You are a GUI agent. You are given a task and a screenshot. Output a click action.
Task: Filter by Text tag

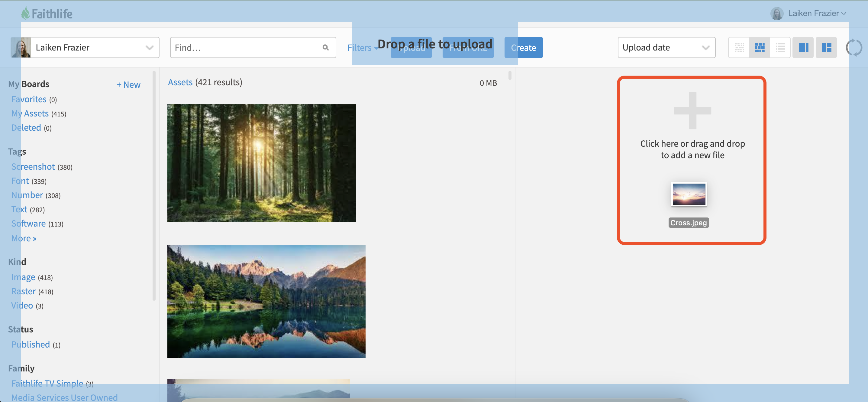point(19,209)
